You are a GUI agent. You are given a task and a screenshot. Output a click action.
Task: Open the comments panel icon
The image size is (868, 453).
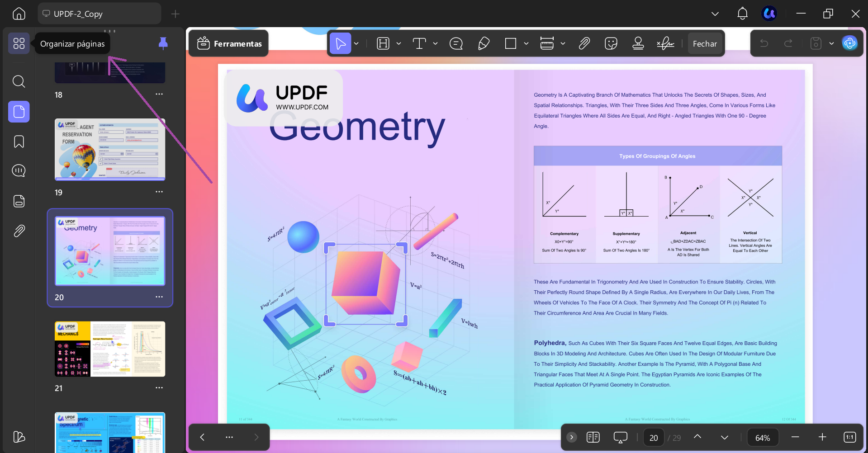coord(19,171)
